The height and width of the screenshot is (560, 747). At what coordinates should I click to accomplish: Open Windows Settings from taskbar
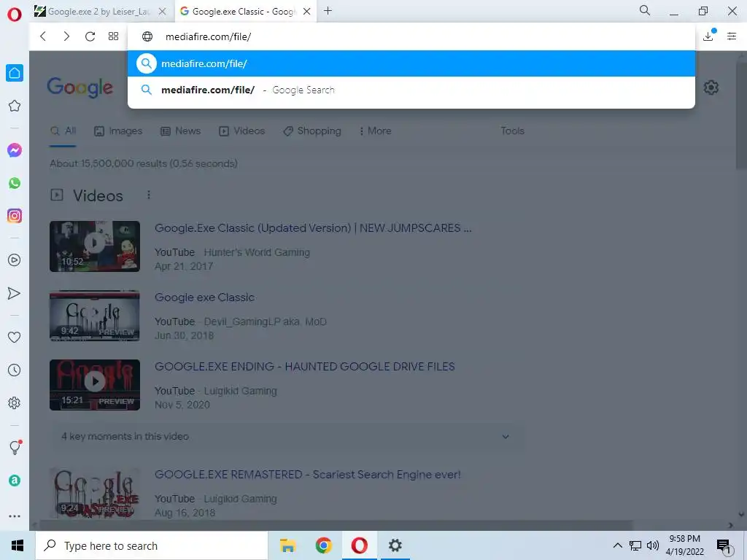tap(395, 545)
